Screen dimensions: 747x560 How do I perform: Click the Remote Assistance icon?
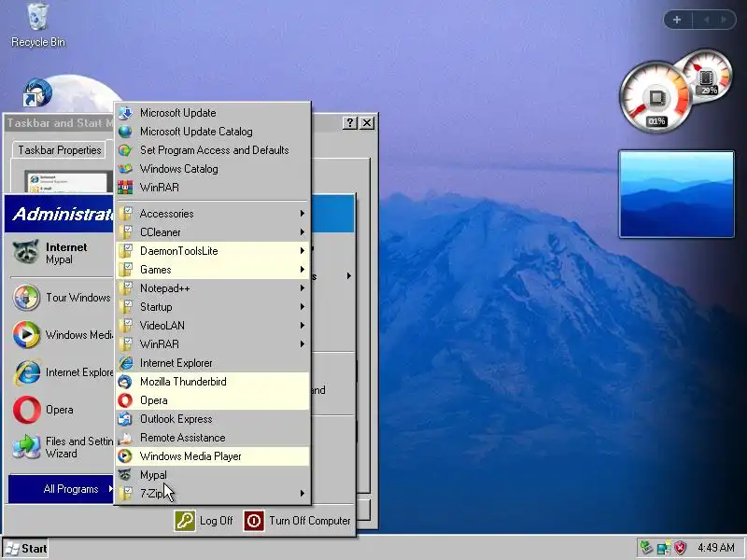click(125, 437)
